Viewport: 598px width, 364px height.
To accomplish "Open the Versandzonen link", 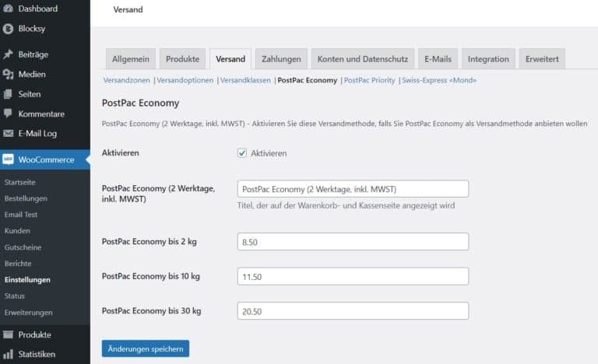I will coord(127,80).
